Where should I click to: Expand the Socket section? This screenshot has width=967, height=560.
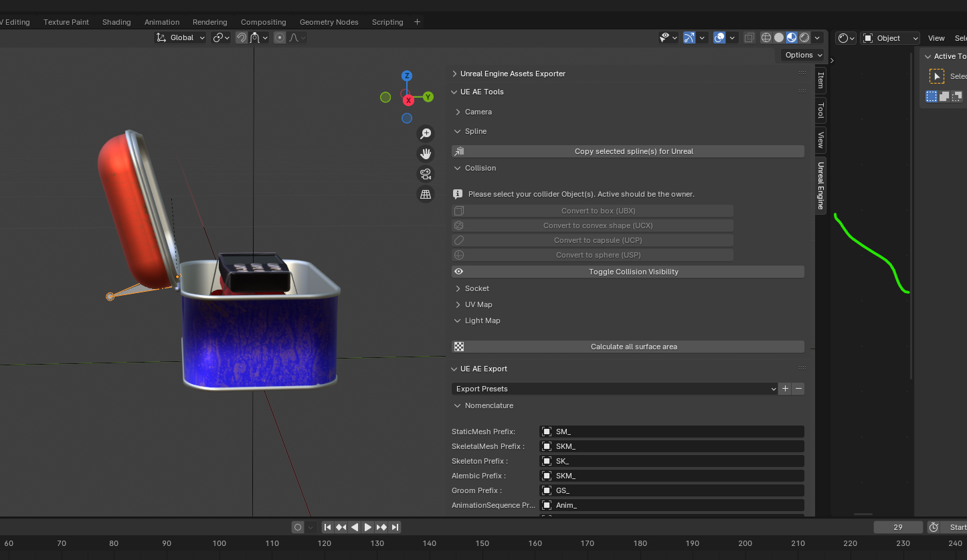tap(476, 288)
